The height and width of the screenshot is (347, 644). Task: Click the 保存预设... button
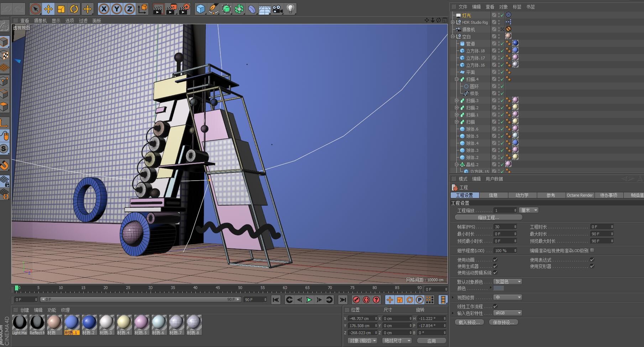pos(503,322)
